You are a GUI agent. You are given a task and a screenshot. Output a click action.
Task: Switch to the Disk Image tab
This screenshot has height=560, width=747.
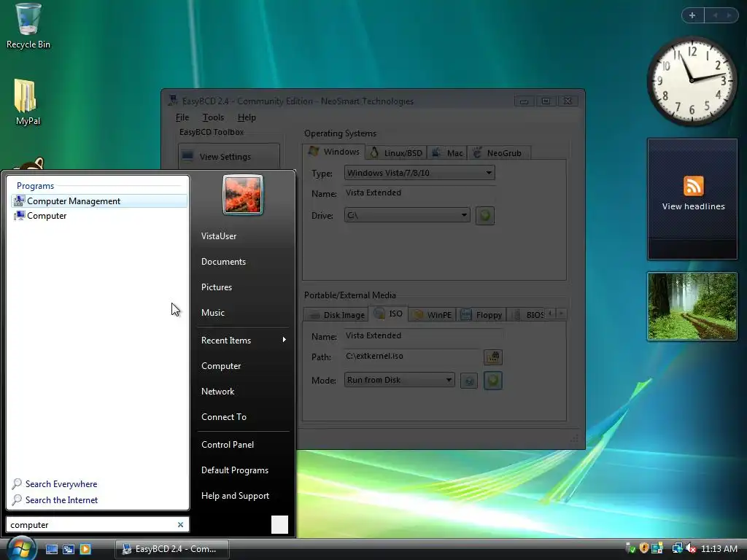tap(337, 315)
